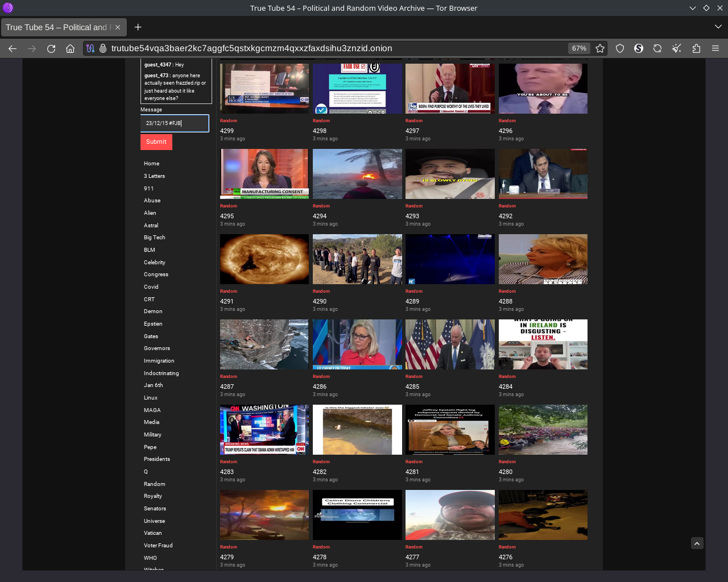
Task: Go back to the previous page
Action: [x=13, y=48]
